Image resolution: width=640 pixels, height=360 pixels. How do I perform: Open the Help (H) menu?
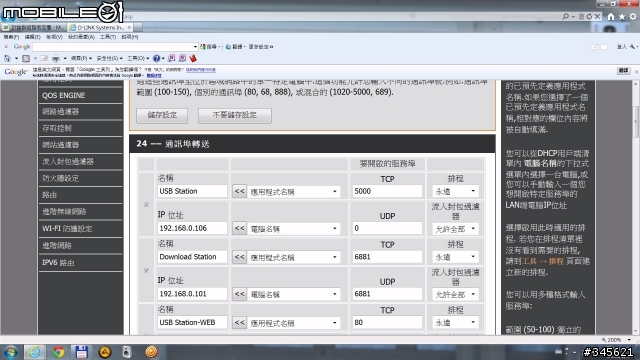click(x=129, y=37)
